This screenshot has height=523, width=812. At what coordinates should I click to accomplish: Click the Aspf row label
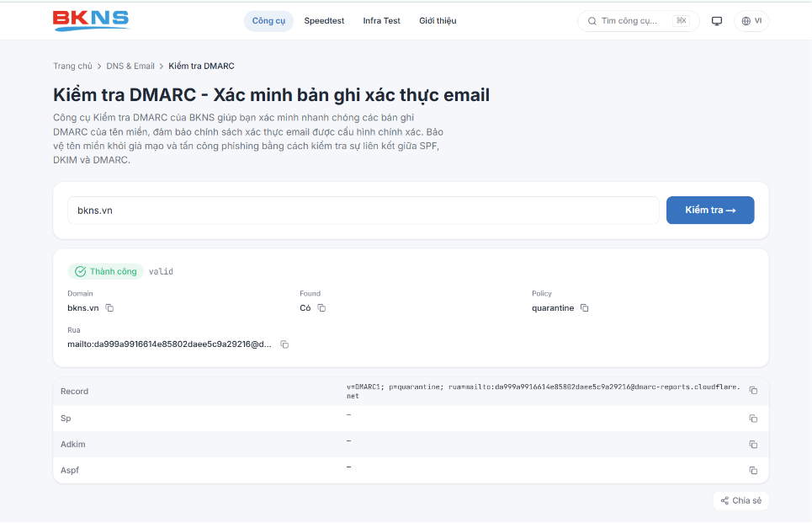tap(70, 470)
